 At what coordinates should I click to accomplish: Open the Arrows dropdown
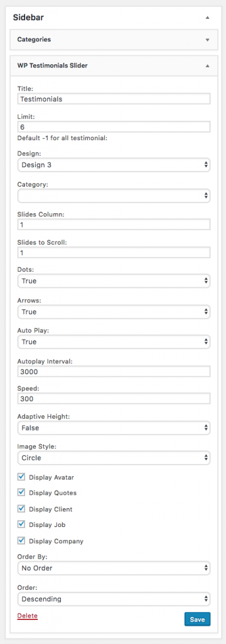pyautogui.click(x=114, y=312)
